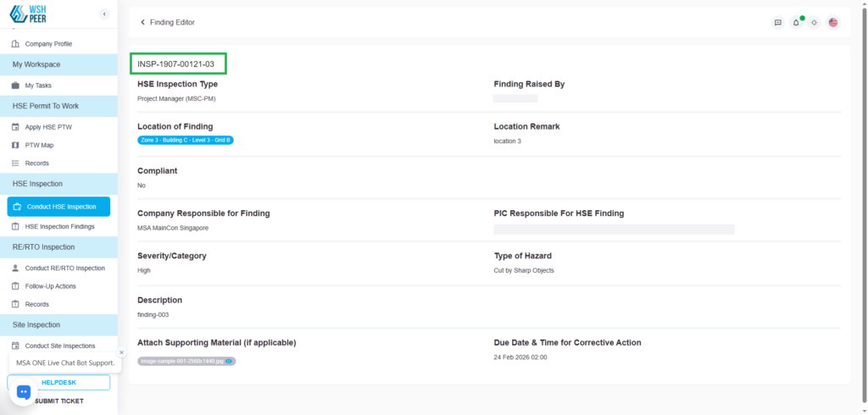Open the PTW Map page
Viewport: 868px width, 415px height.
(x=39, y=145)
